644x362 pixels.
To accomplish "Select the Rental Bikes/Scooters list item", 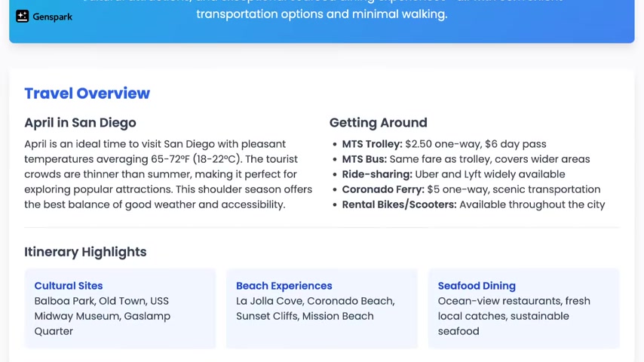I will click(x=473, y=204).
